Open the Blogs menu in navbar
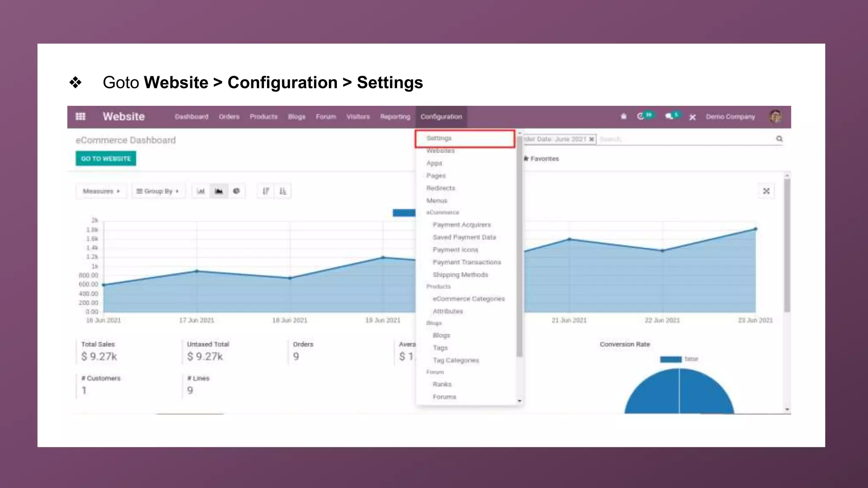The image size is (868, 488). click(297, 116)
